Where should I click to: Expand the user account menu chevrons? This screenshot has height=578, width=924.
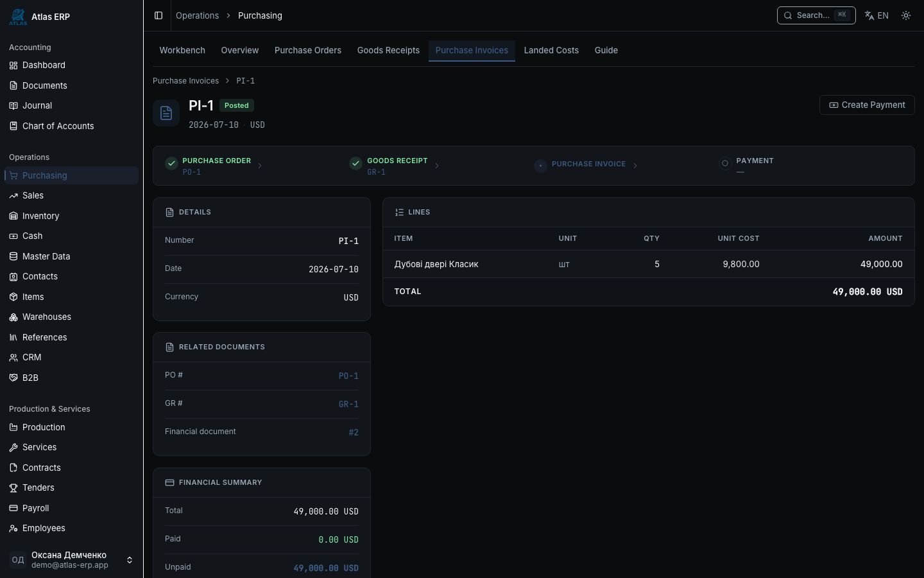click(x=130, y=560)
